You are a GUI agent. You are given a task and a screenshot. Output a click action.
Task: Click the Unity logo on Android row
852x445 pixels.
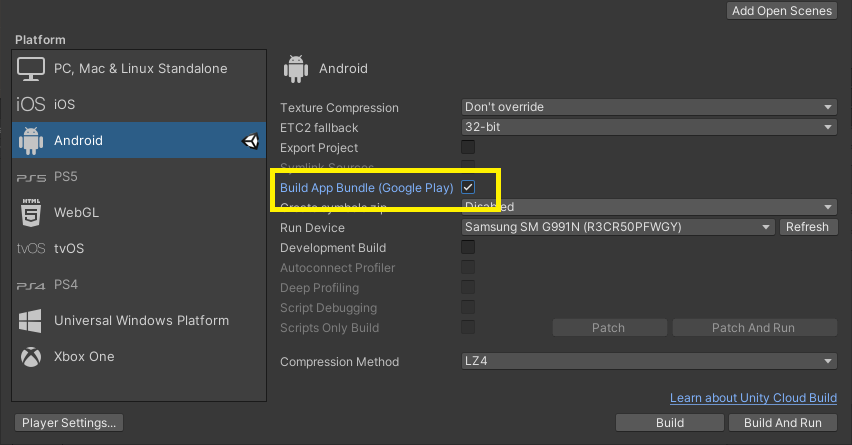tap(250, 141)
